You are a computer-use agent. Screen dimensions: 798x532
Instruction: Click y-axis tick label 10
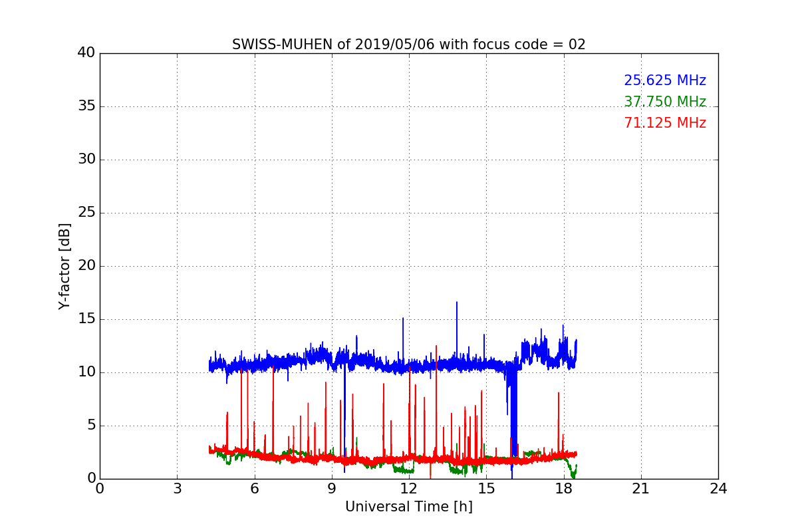coord(86,372)
